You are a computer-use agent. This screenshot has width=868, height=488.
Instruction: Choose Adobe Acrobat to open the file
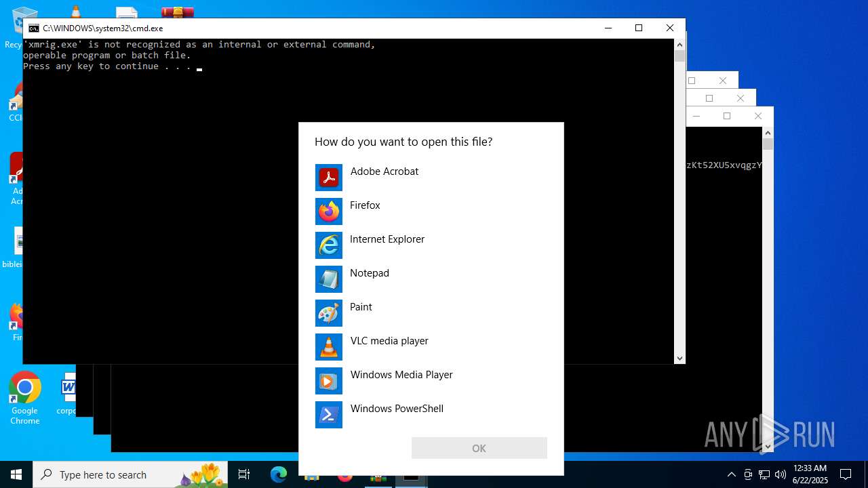431,178
